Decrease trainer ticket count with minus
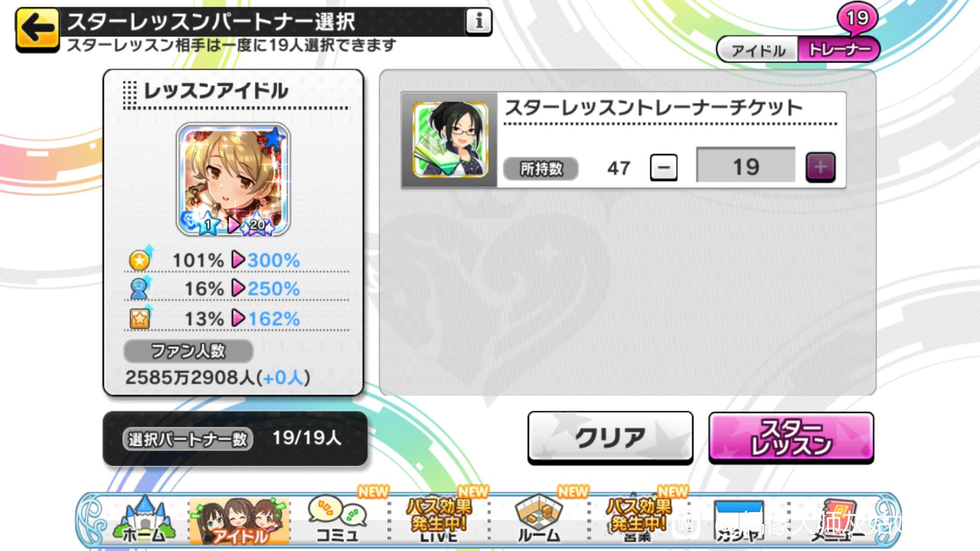Screen dimensions: 980x551 click(663, 168)
